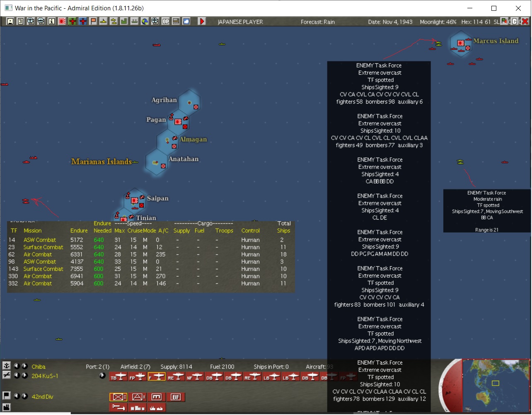
Task: Click the OP toolbar button
Action: coord(166,22)
